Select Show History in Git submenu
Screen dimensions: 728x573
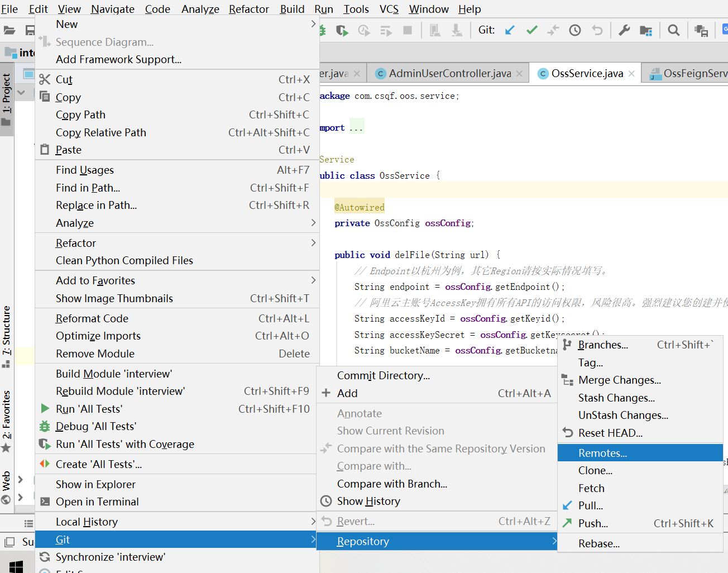click(x=437, y=501)
